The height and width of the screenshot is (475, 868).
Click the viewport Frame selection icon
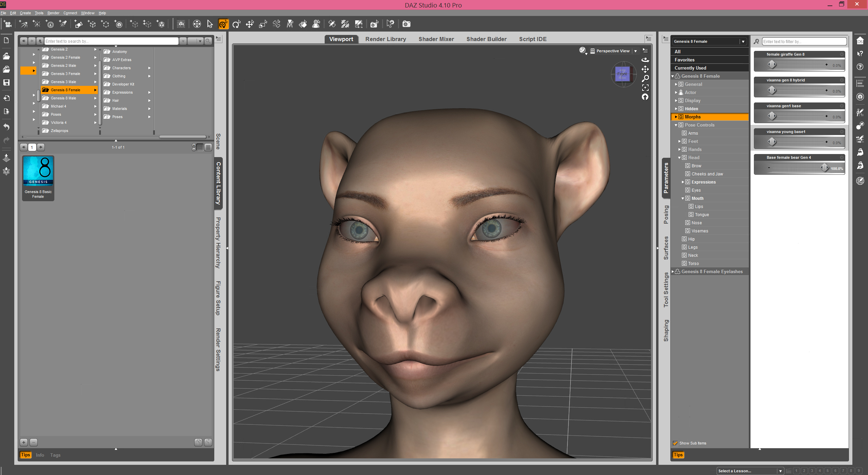(x=645, y=88)
